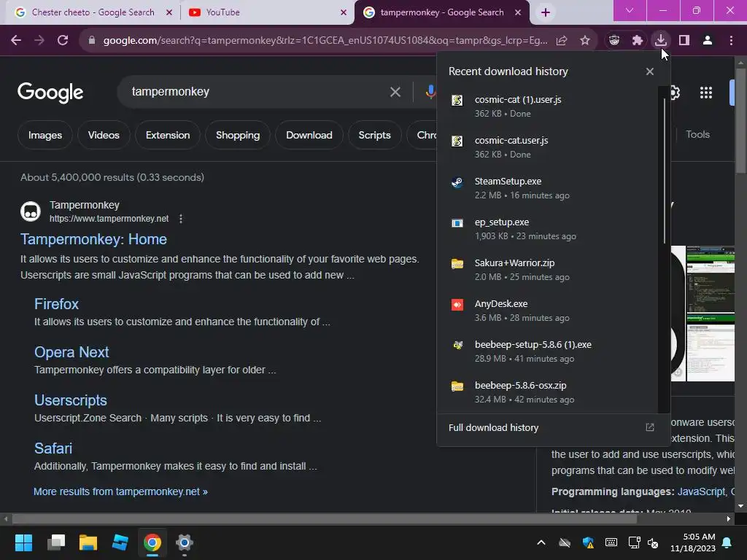
Task: Click the page horizontal scrollbar
Action: click(x=324, y=518)
